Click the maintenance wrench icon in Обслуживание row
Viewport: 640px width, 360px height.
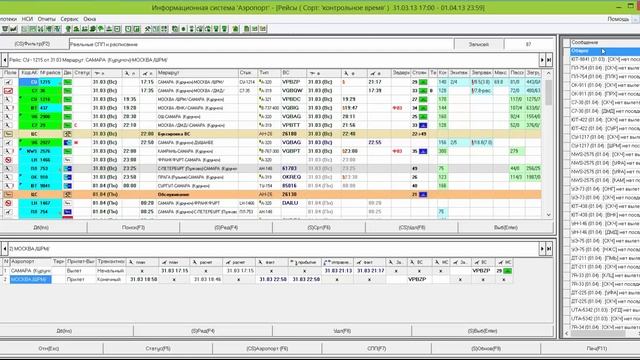(x=67, y=194)
